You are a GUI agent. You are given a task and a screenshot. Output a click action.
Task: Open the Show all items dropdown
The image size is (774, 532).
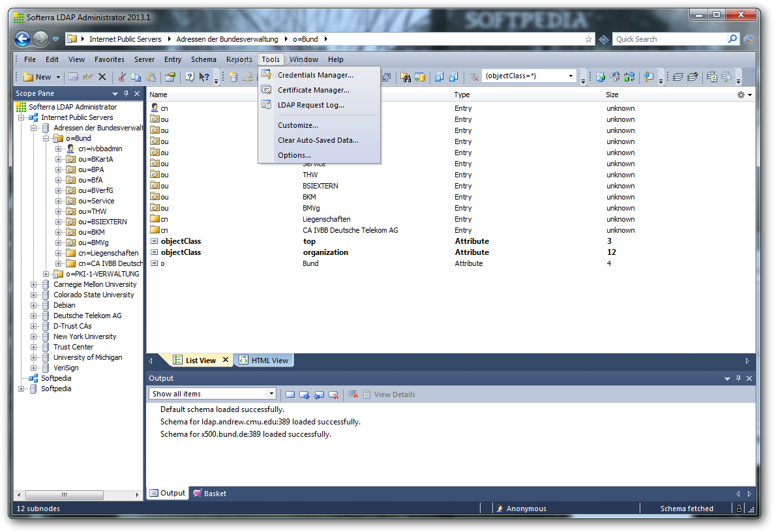pyautogui.click(x=271, y=393)
